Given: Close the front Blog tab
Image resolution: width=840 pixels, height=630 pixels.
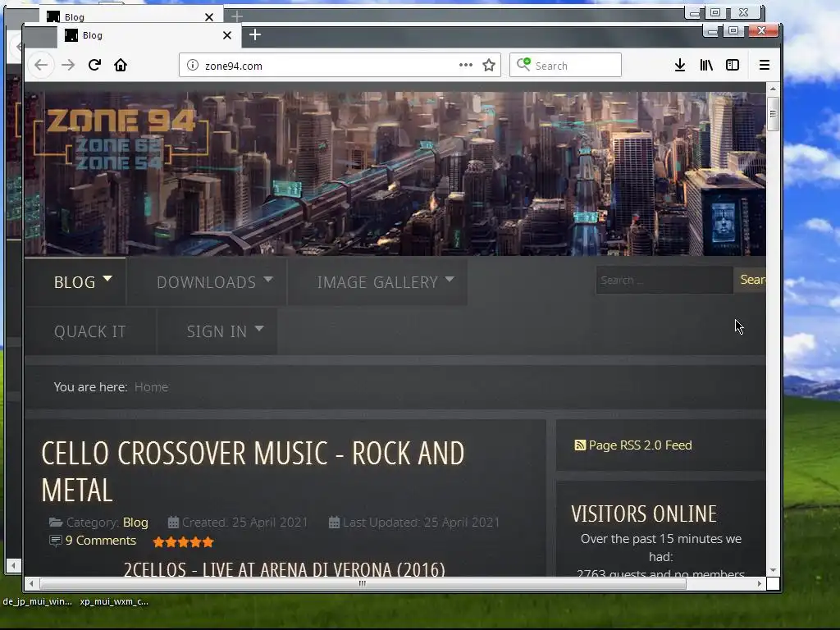Looking at the screenshot, I should 227,35.
